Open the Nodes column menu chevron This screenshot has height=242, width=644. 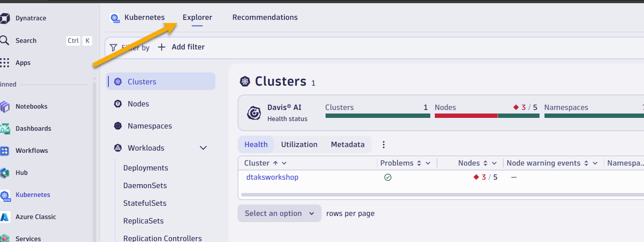(x=494, y=163)
